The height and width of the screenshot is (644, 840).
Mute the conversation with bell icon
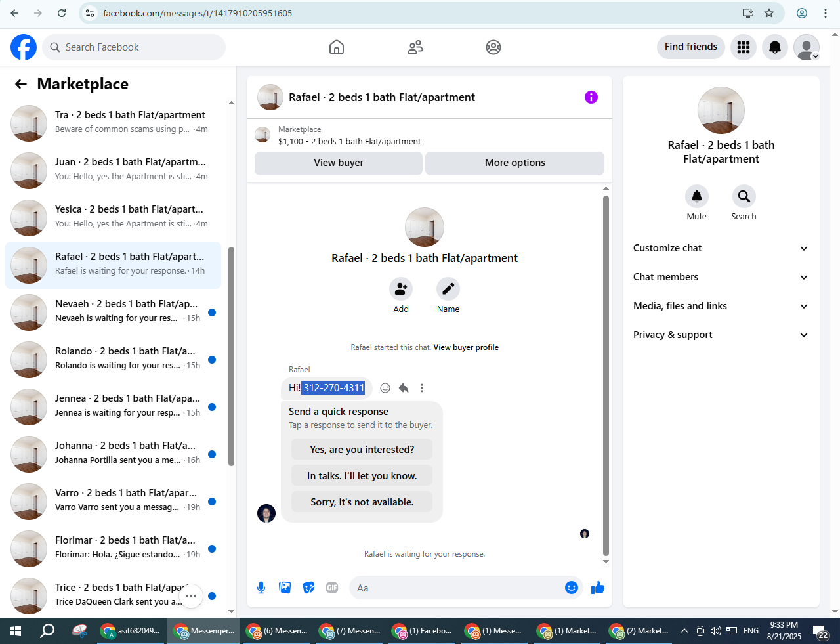tap(697, 196)
